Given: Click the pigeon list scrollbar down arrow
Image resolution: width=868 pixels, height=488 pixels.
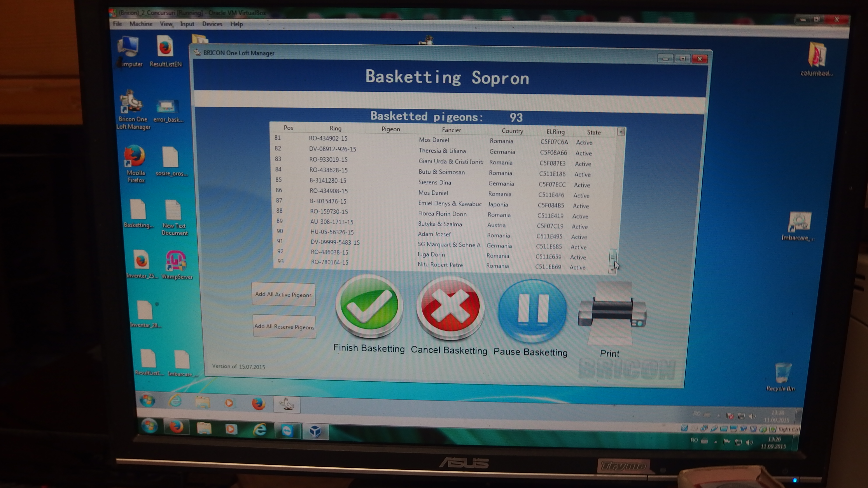Looking at the screenshot, I should coord(612,270).
